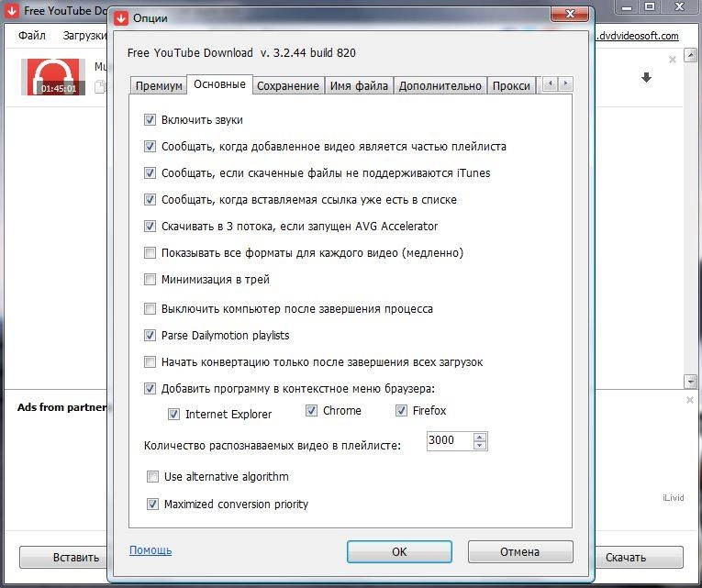This screenshot has height=588, width=702.
Task: Remove the video item with the gray X
Action: pyautogui.click(x=672, y=59)
